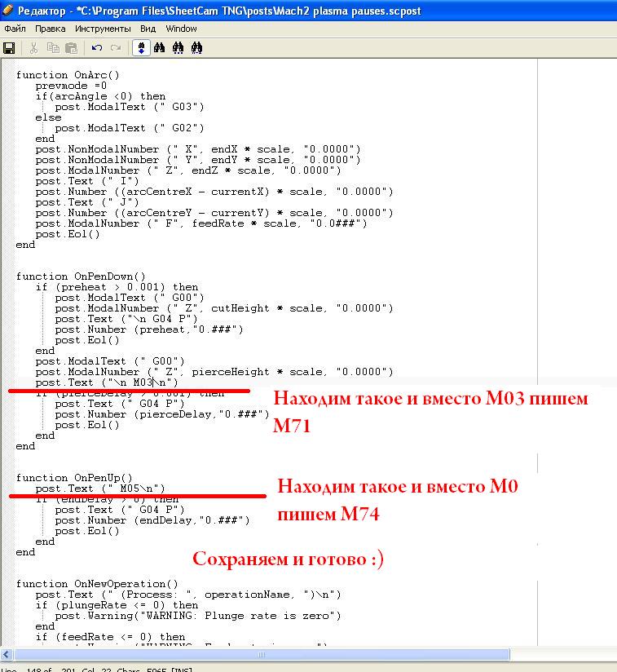Click the line containing "\n G04 P"
617x672 pixels.
coord(126,319)
